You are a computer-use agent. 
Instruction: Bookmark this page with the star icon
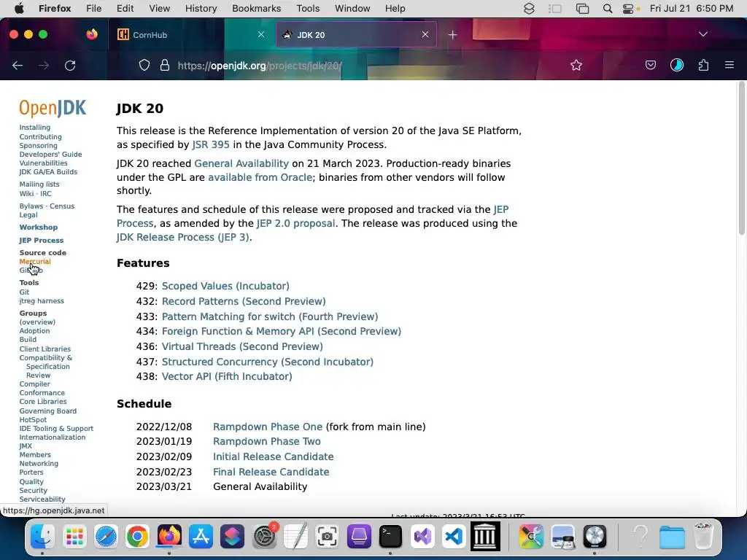click(576, 65)
